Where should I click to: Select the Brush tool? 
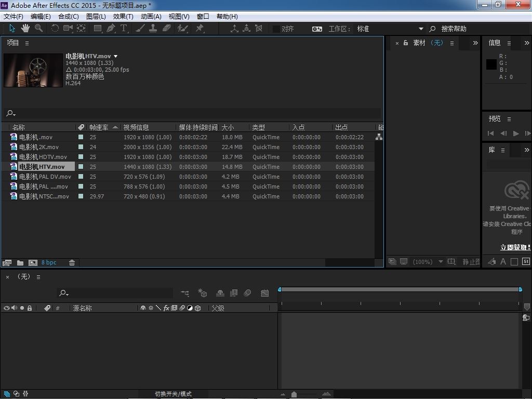pos(140,29)
